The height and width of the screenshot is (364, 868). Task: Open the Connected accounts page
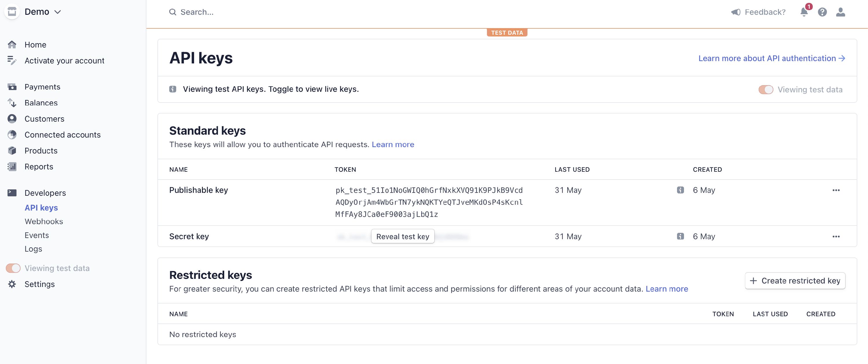click(62, 134)
